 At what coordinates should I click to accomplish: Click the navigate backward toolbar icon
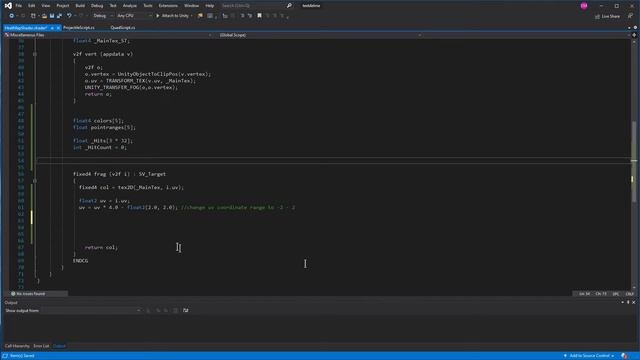(11, 16)
